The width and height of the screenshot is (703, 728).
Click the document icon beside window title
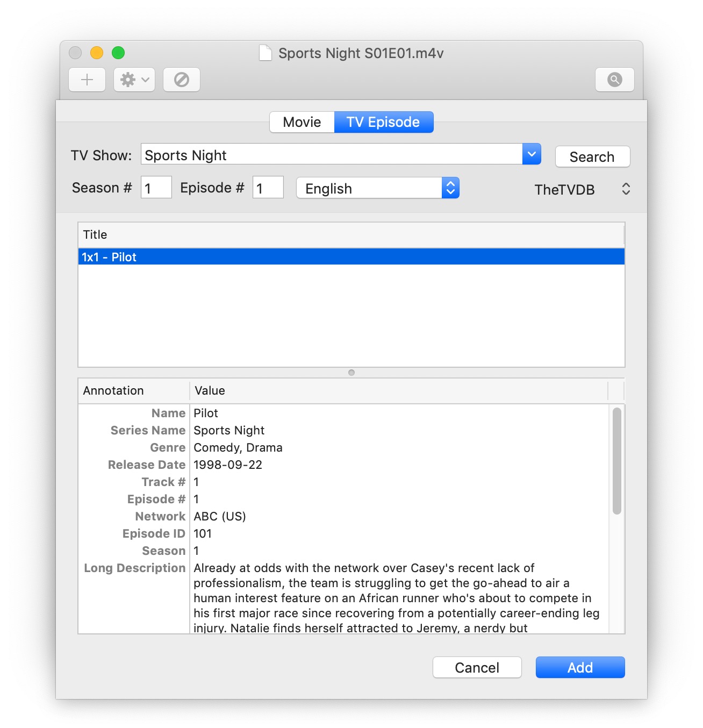point(266,53)
